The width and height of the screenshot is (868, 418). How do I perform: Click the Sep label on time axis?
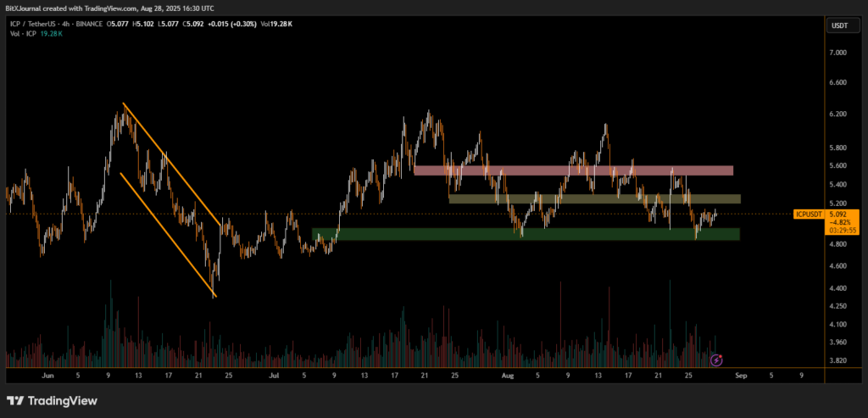tap(741, 374)
